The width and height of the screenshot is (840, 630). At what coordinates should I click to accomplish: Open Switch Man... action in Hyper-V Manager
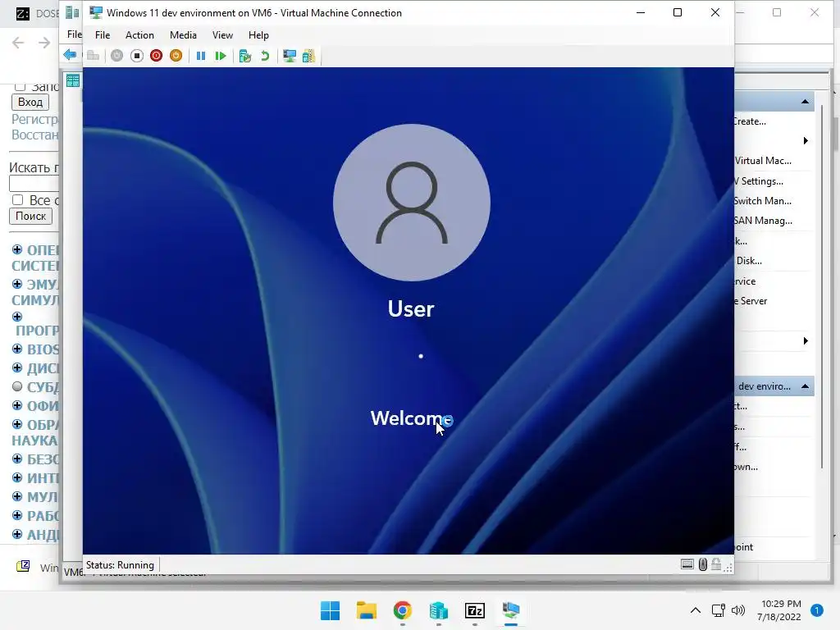point(763,201)
